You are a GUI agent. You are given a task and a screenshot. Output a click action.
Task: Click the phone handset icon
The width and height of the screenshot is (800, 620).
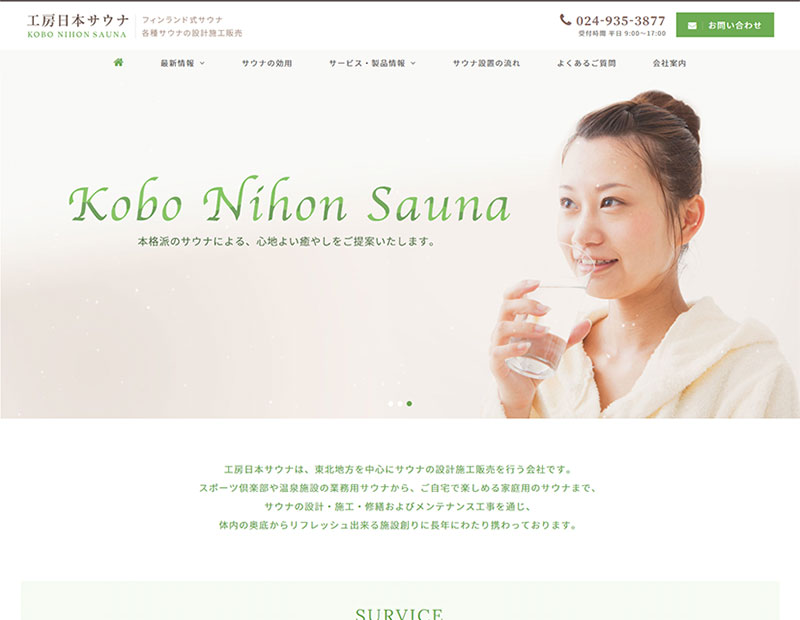565,20
